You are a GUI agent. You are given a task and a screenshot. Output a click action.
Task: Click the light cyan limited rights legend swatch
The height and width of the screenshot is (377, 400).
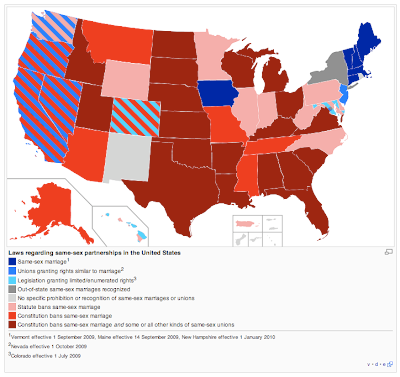[x=12, y=280]
